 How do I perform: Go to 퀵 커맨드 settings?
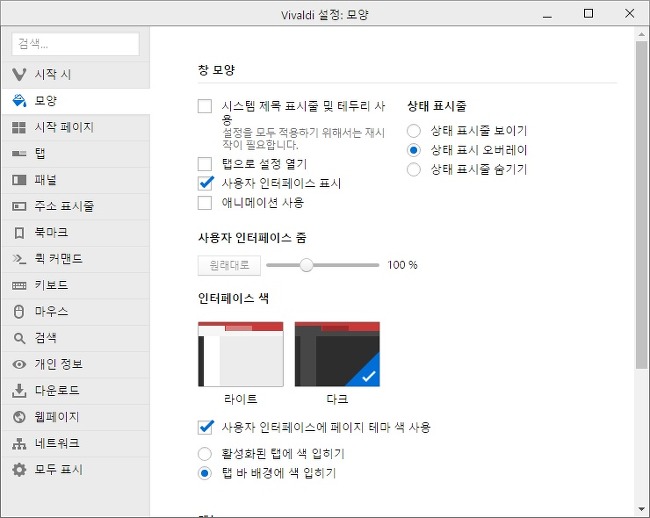click(76, 259)
